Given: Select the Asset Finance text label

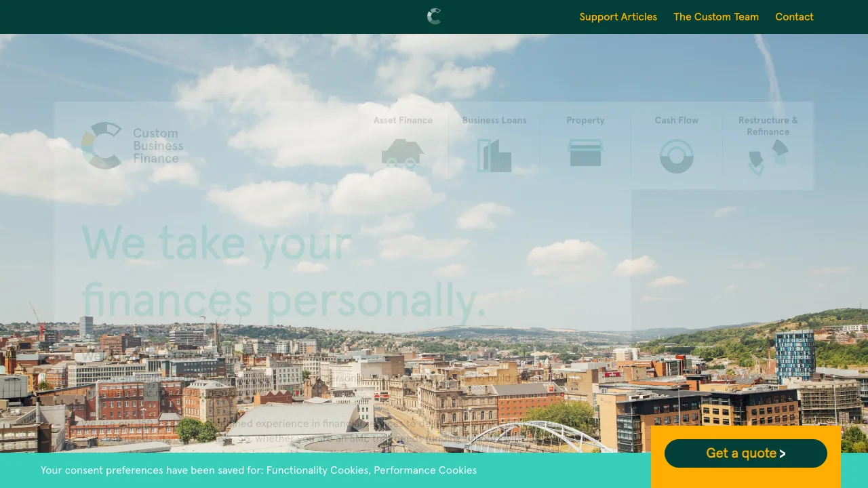Looking at the screenshot, I should coord(403,120).
